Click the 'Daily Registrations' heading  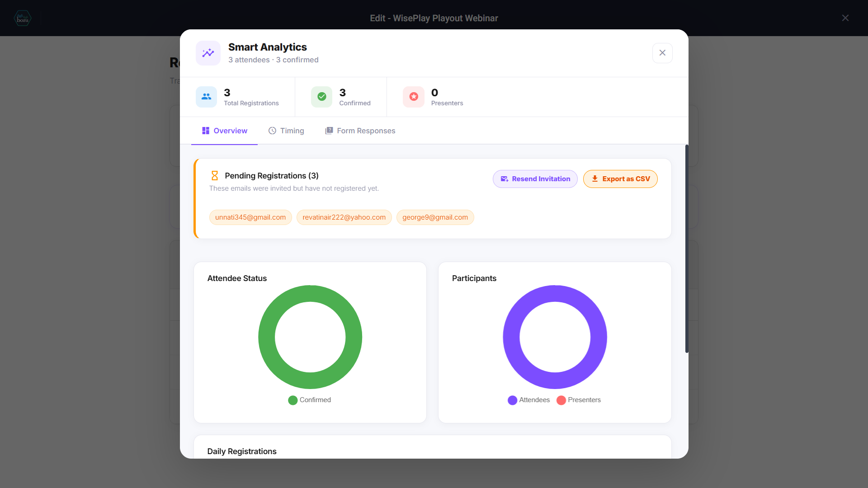(242, 451)
